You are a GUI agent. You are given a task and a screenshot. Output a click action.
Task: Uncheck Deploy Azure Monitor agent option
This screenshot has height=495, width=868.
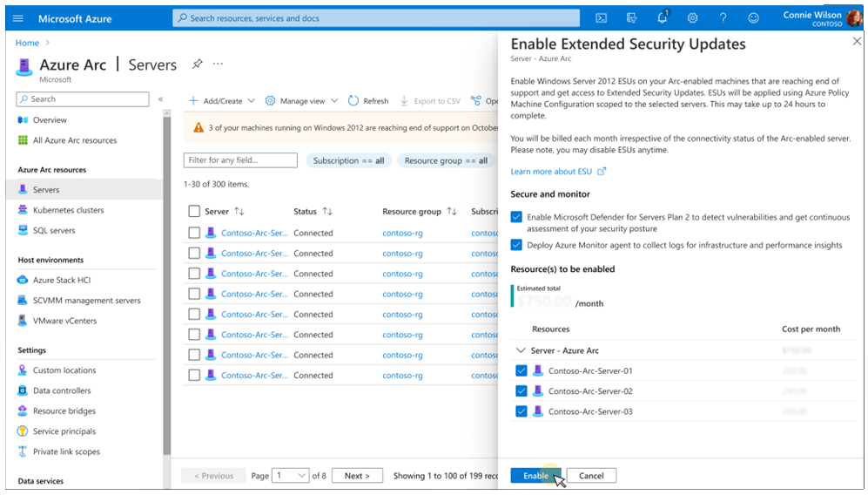point(517,245)
